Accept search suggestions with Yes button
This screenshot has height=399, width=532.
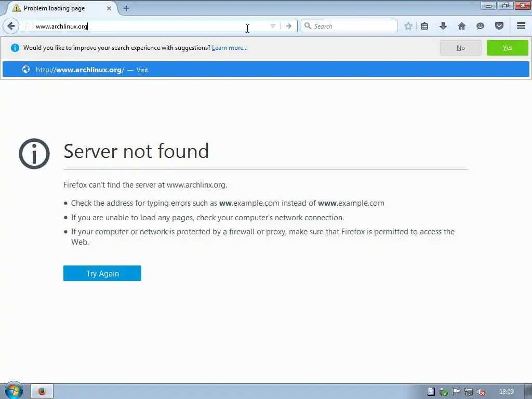coord(507,48)
